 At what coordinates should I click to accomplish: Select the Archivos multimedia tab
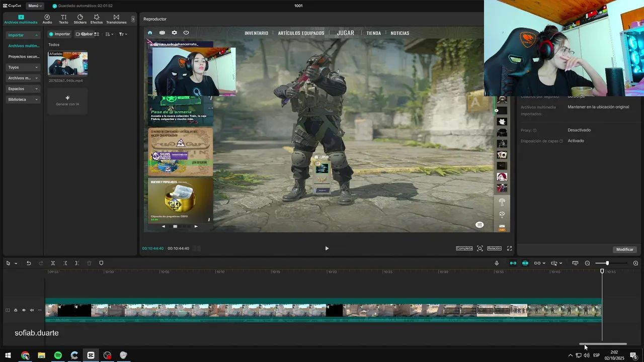tap(21, 19)
